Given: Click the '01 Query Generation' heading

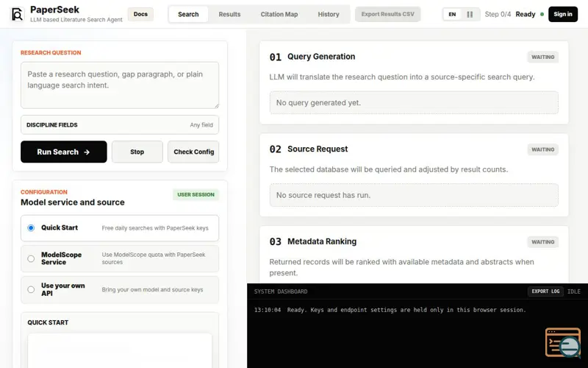Looking at the screenshot, I should (312, 57).
